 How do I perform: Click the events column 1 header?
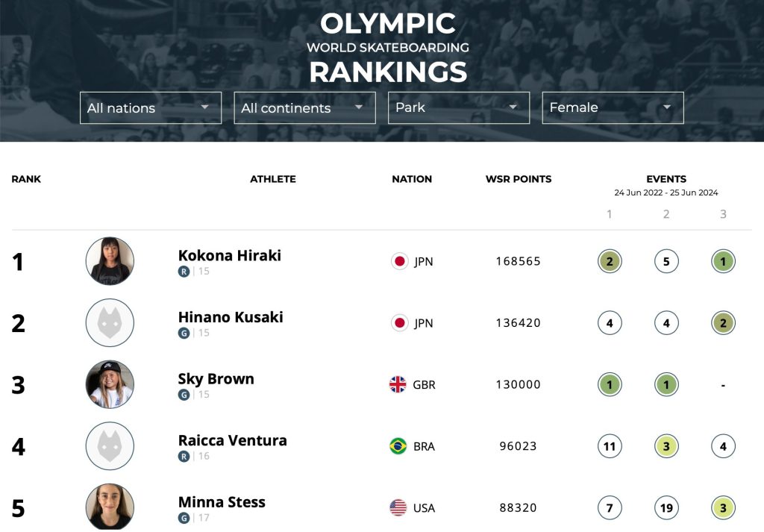pos(609,214)
